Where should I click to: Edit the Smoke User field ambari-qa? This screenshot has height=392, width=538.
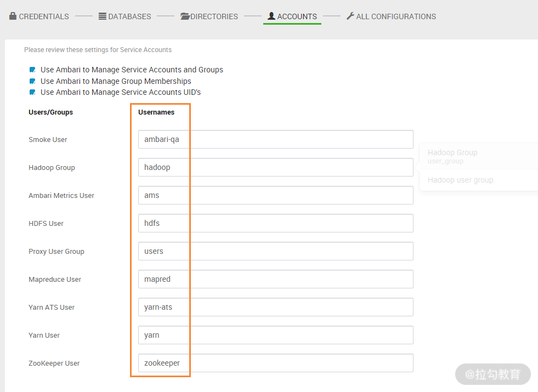pyautogui.click(x=276, y=139)
